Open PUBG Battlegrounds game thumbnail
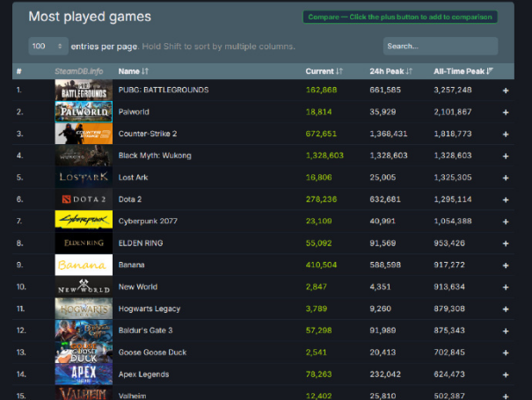Viewport: 532px width, 400px height. 84,90
